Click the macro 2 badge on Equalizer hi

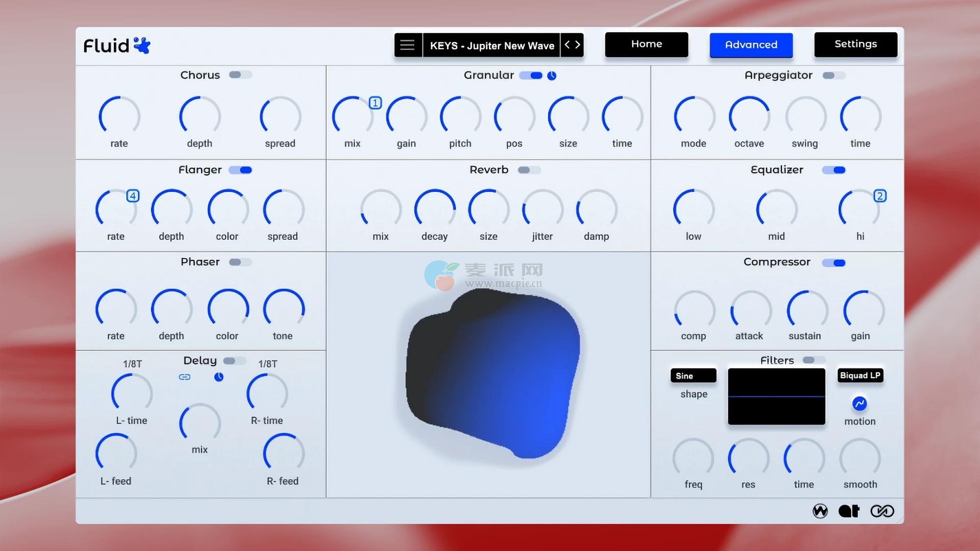tap(880, 196)
